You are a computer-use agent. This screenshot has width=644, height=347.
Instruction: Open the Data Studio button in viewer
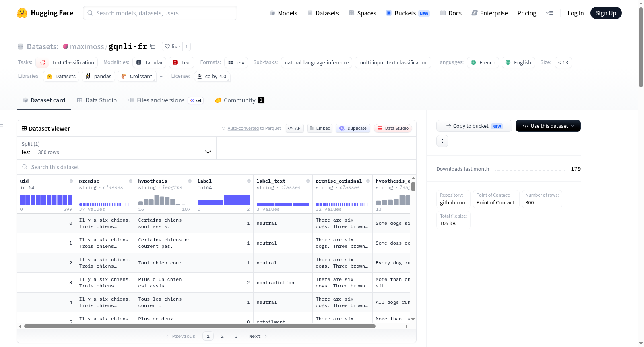coord(393,128)
